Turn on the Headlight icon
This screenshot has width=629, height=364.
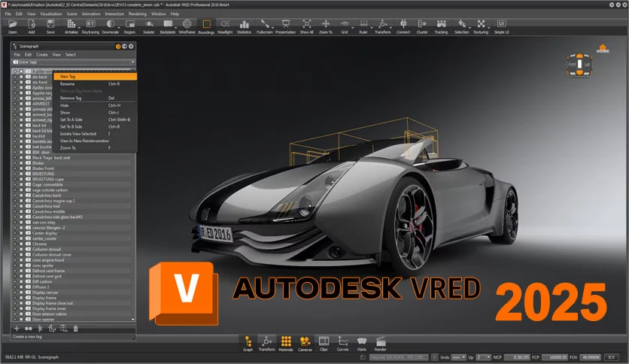tap(225, 24)
